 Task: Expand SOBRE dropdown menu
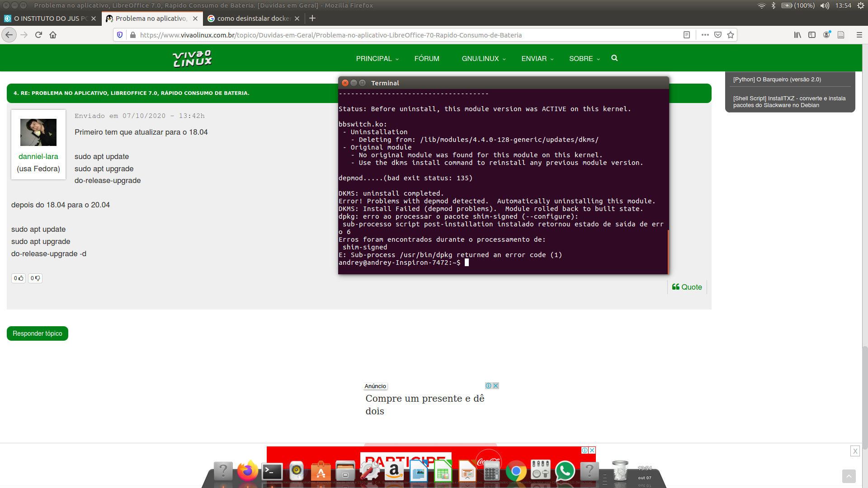585,59
